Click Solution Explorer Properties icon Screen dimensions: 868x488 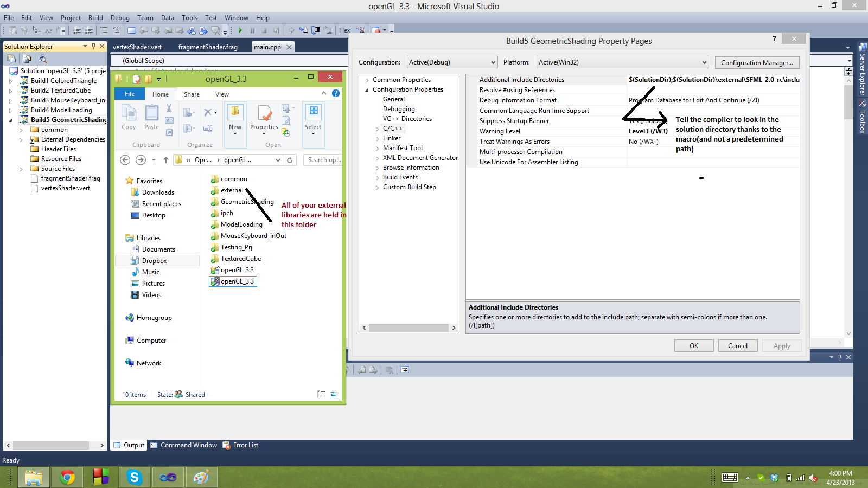(x=11, y=59)
